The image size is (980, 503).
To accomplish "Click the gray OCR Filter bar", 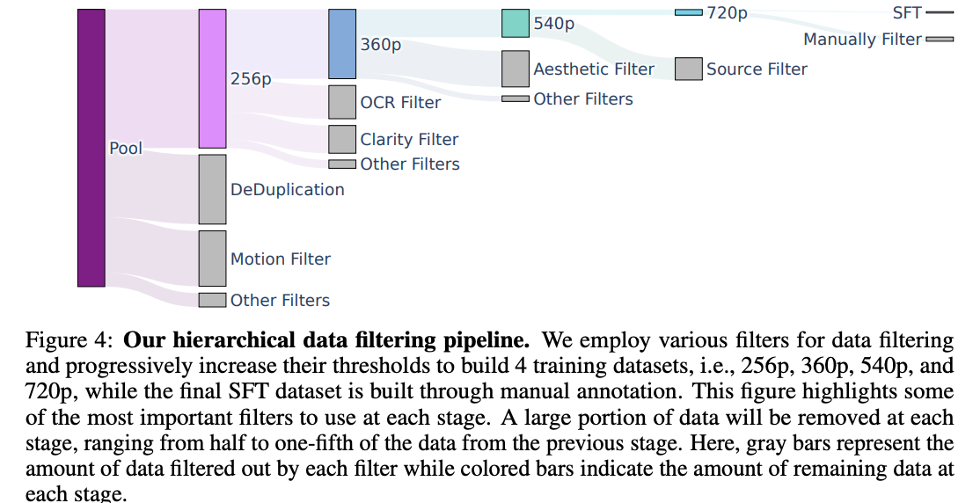I will click(342, 102).
